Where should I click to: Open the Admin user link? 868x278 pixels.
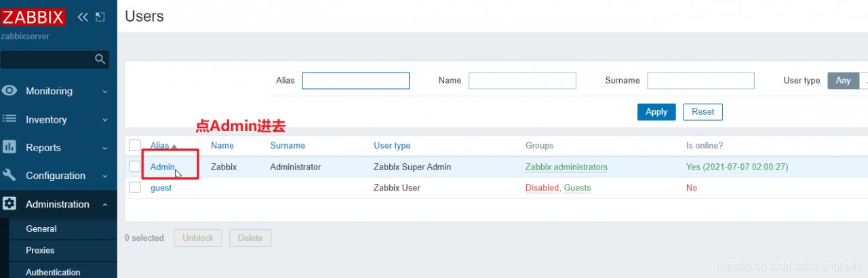[x=163, y=167]
